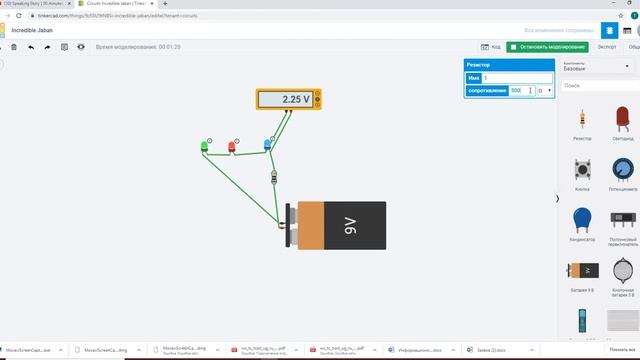The height and width of the screenshot is (360, 640).
Task: Open the Заявка docx downloaded file
Action: click(492, 350)
